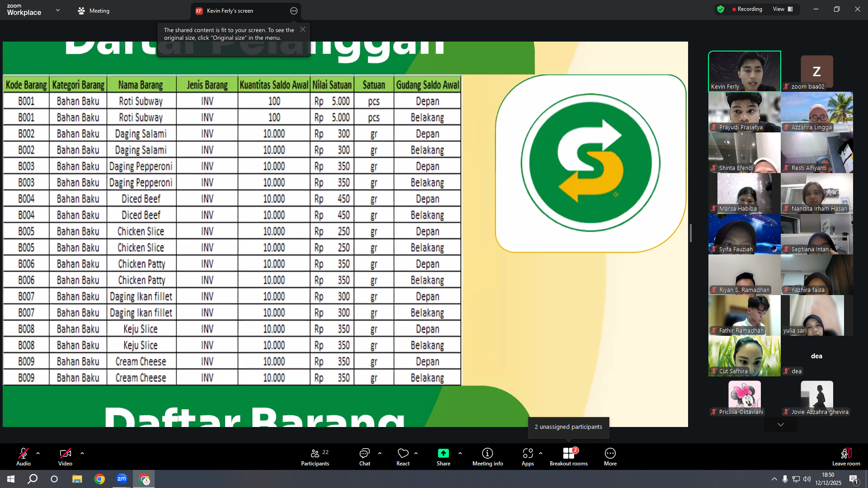This screenshot has width=868, height=488.
Task: Select Prayudi Prasetya's video thumbnail
Action: [745, 112]
